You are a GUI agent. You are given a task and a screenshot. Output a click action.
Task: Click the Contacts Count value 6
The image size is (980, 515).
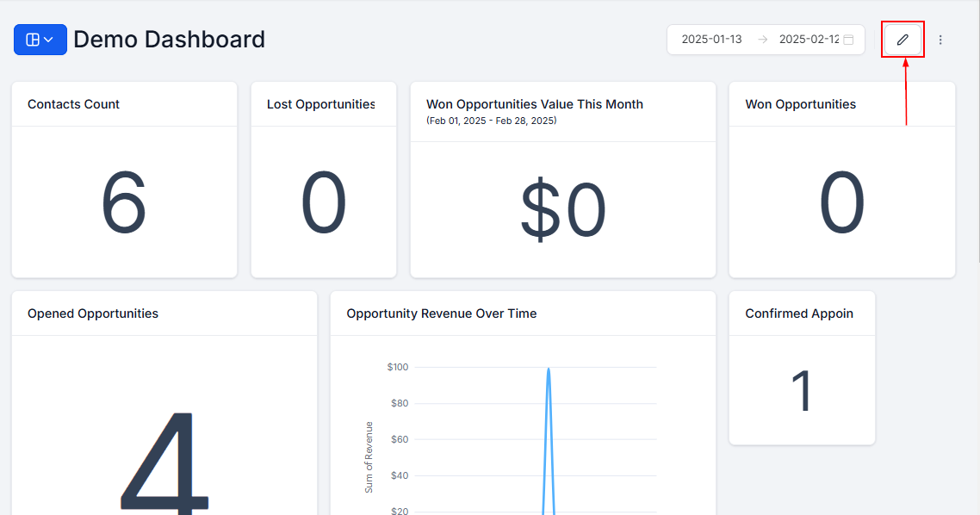click(x=124, y=203)
